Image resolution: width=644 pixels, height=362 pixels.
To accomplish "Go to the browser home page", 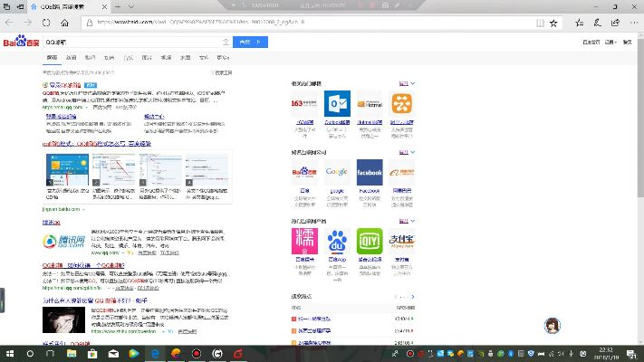I will click(x=64, y=23).
